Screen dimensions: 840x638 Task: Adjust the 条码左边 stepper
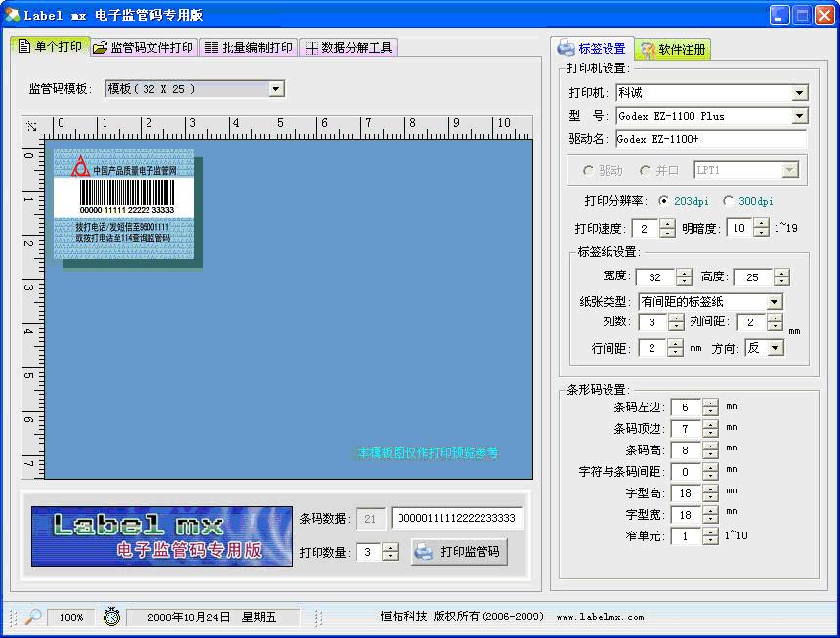click(x=710, y=407)
